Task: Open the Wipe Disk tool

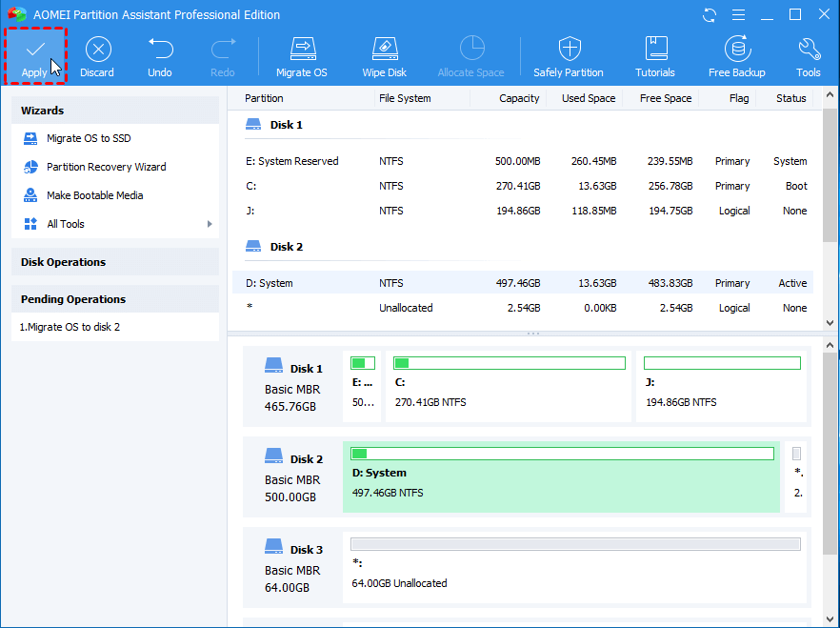Action: pos(384,50)
